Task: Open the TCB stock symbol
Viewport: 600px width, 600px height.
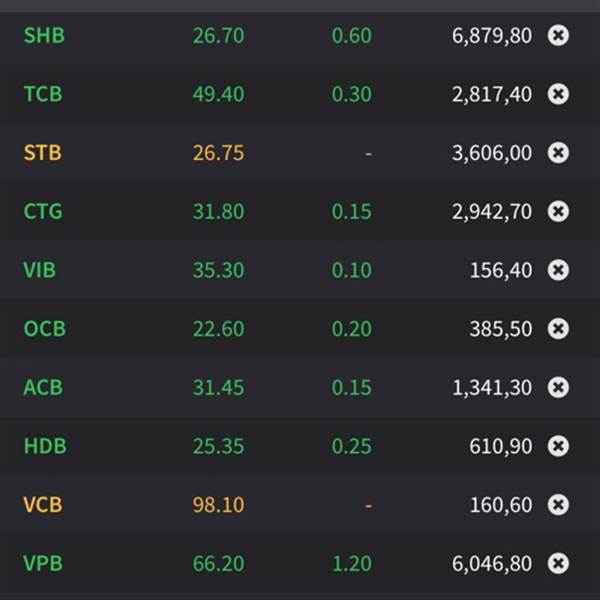Action: (42, 94)
